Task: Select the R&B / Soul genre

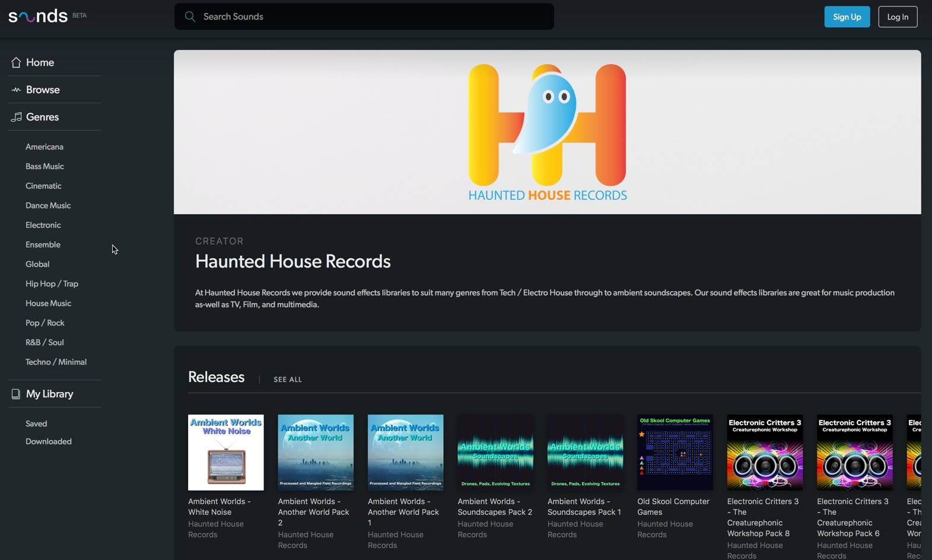Action: [x=44, y=342]
